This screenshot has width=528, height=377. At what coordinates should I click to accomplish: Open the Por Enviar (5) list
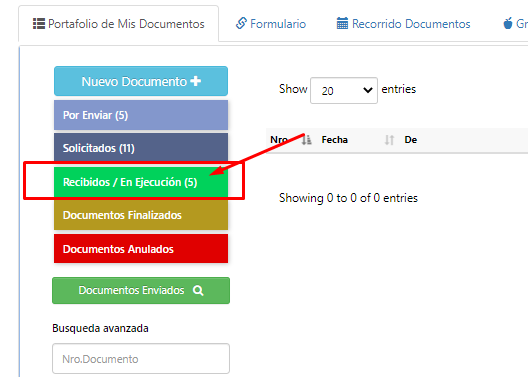(141, 115)
